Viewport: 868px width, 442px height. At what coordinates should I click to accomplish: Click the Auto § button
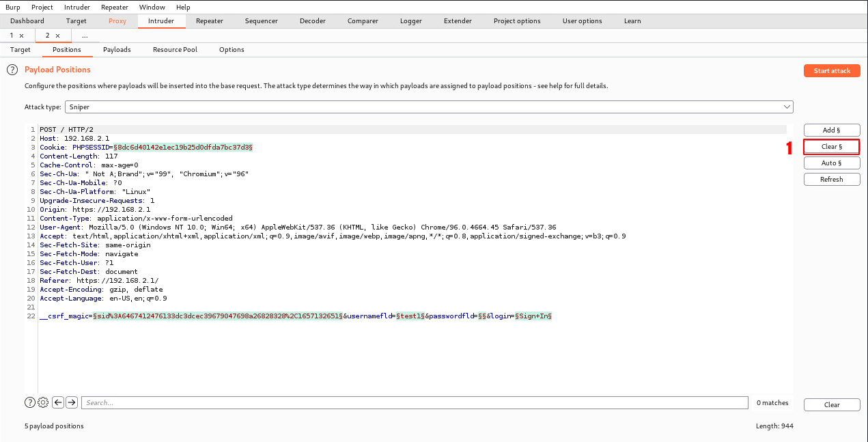831,163
